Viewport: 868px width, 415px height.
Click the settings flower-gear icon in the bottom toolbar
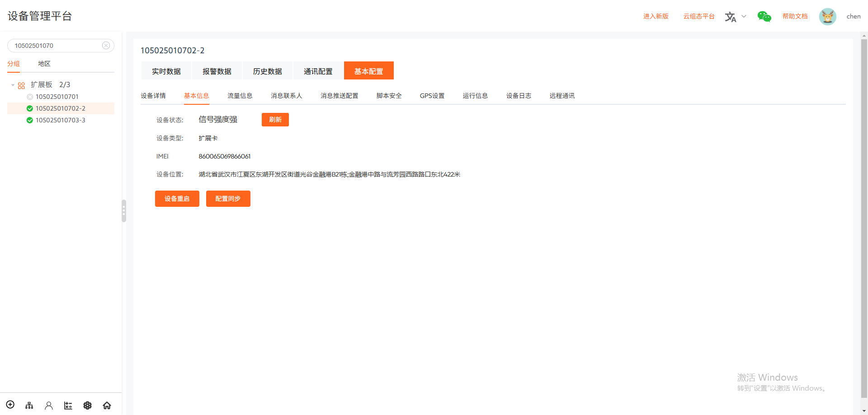(x=88, y=406)
